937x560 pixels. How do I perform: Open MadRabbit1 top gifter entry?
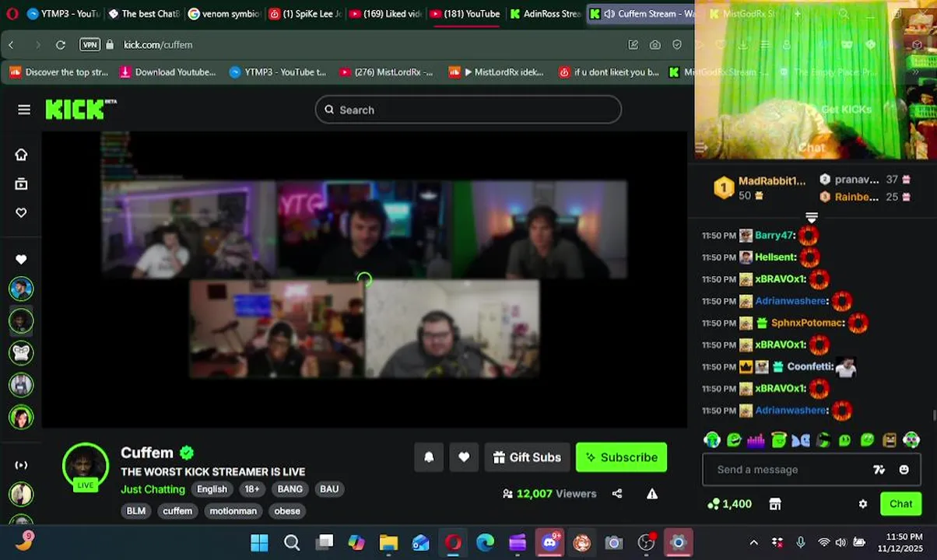click(x=760, y=187)
